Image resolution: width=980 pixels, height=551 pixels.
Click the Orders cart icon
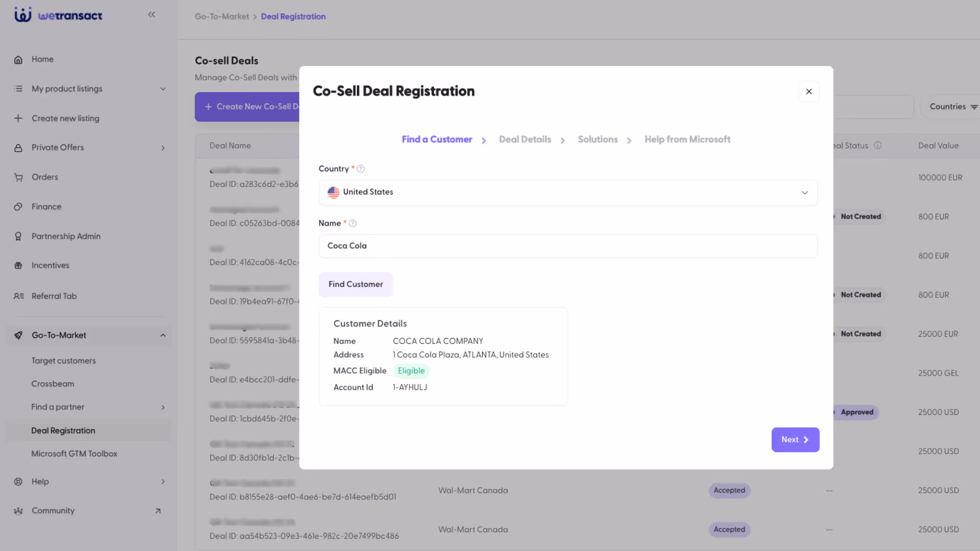[18, 178]
